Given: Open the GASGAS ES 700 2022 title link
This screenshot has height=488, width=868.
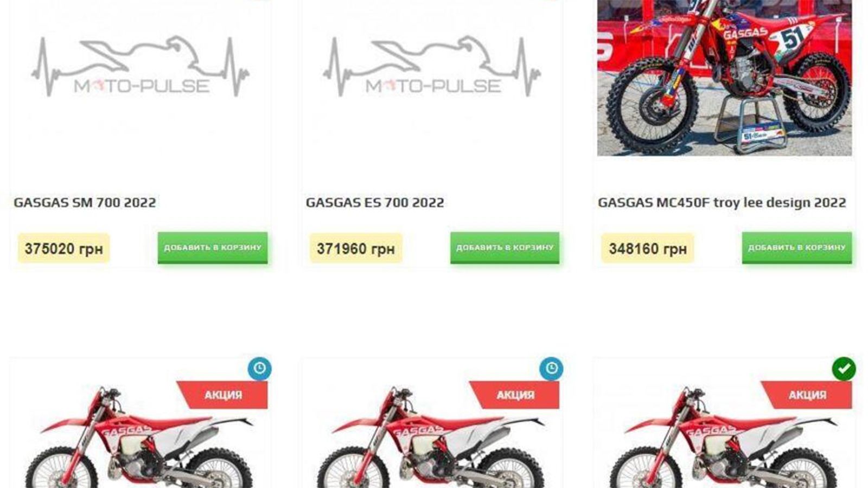Looking at the screenshot, I should pos(375,203).
